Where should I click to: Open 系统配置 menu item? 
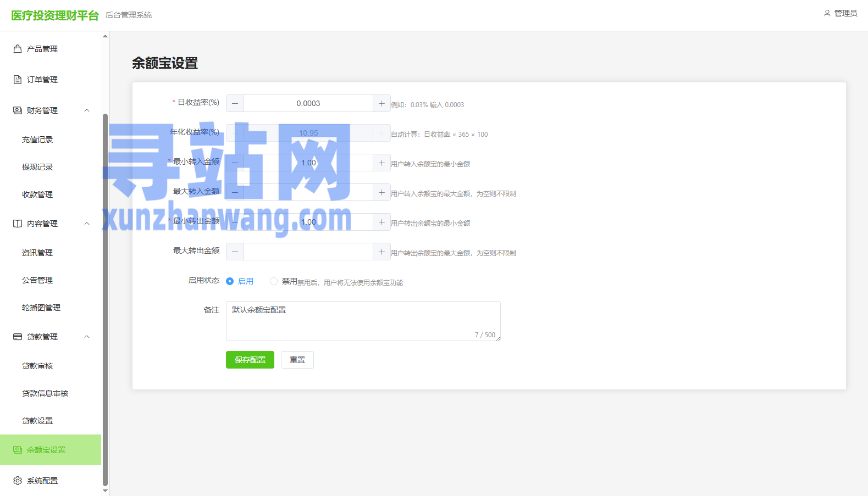(x=51, y=481)
